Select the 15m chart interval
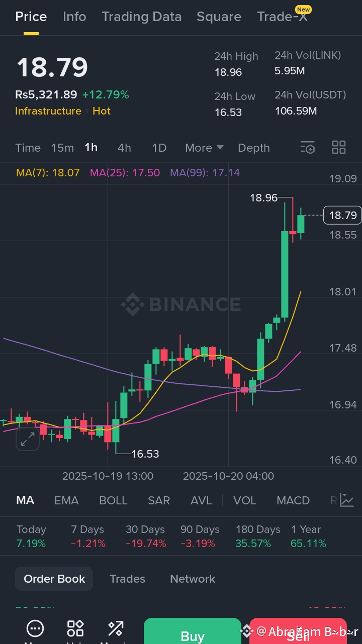Image resolution: width=362 pixels, height=644 pixels. (x=62, y=148)
